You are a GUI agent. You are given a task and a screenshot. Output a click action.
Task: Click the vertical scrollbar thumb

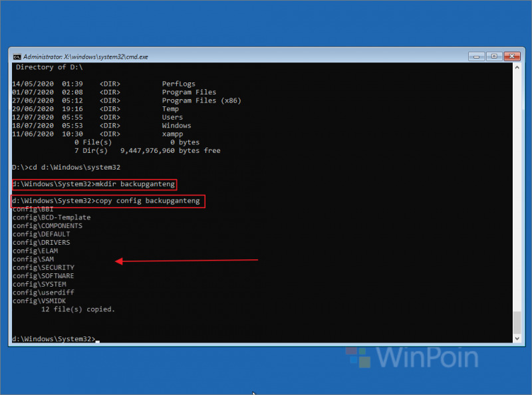click(517, 323)
